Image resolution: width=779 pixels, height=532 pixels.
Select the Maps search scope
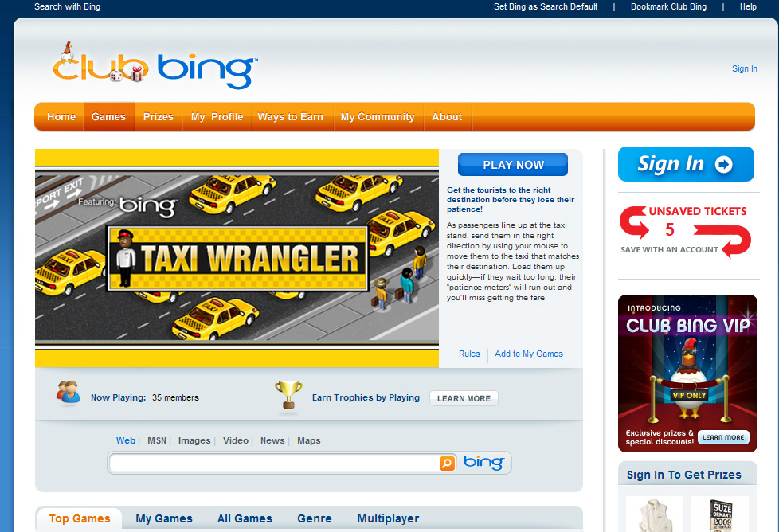[308, 440]
